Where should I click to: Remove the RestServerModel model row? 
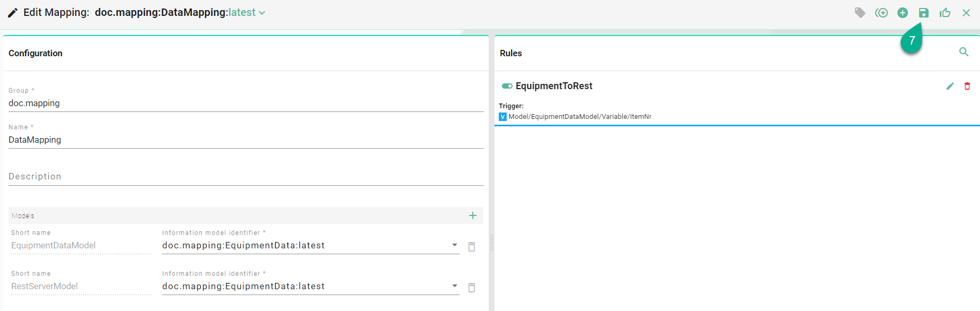[x=471, y=288]
